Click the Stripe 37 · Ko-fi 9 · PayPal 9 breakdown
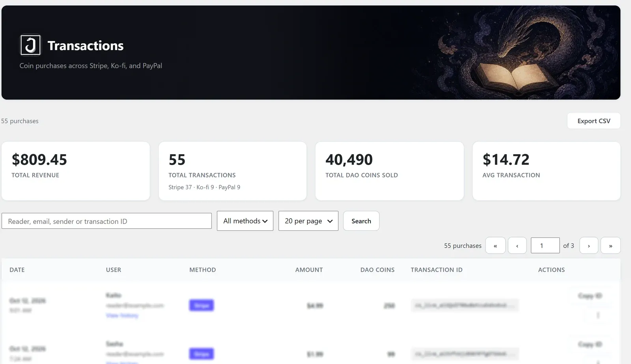Viewport: 631px width, 364px height. click(204, 187)
